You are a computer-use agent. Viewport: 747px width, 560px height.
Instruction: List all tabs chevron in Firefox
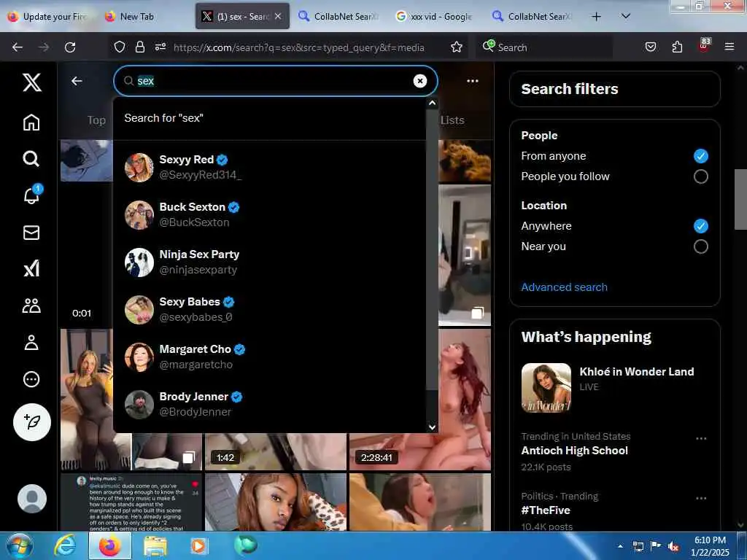coord(626,16)
